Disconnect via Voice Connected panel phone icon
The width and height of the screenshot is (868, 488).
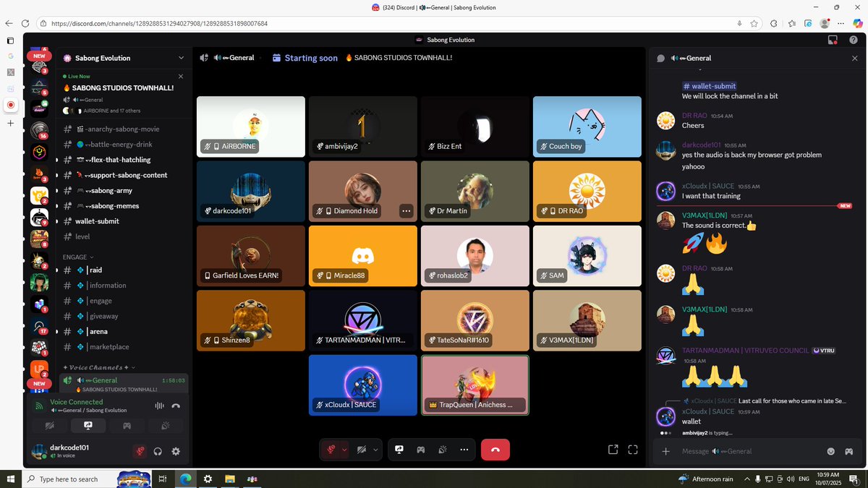point(176,406)
